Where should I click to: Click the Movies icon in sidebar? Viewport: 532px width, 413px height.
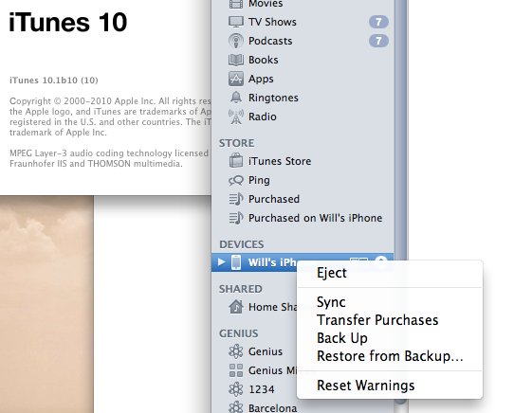tap(236, 4)
